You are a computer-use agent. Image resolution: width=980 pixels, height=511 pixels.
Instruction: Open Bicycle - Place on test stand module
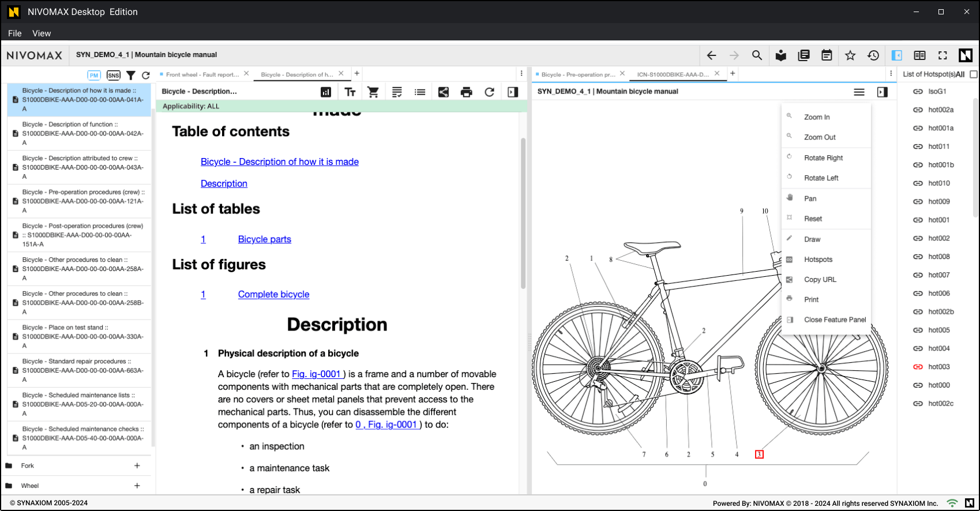(x=79, y=336)
